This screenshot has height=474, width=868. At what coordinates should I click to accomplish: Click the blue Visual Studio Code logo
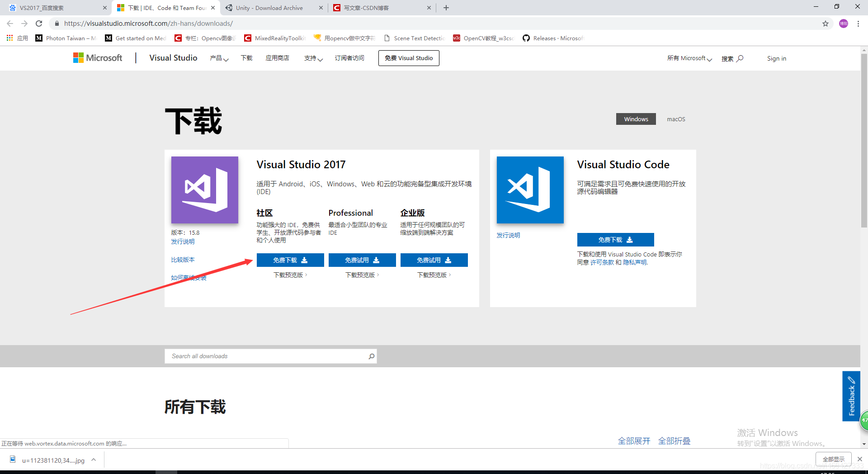tap(530, 190)
